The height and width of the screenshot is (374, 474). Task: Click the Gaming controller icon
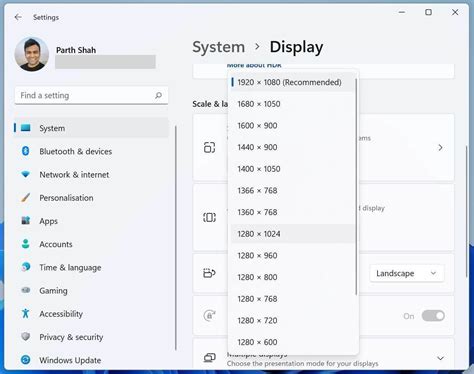(26, 290)
